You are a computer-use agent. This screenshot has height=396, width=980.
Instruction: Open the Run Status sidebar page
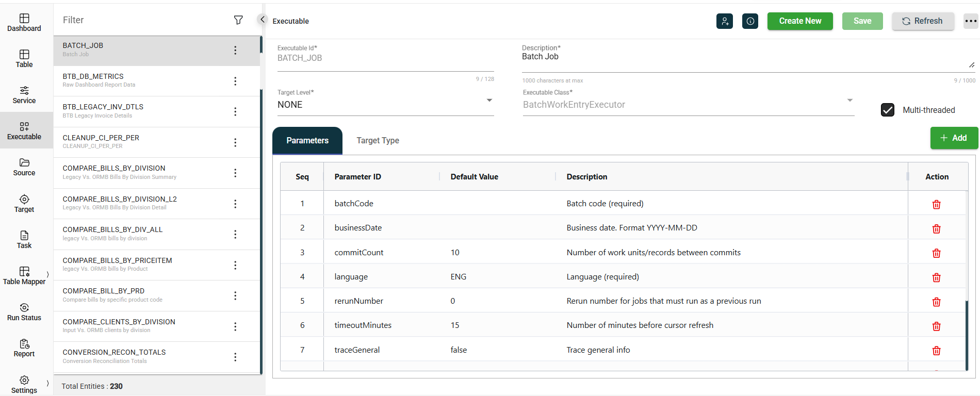[x=24, y=312]
